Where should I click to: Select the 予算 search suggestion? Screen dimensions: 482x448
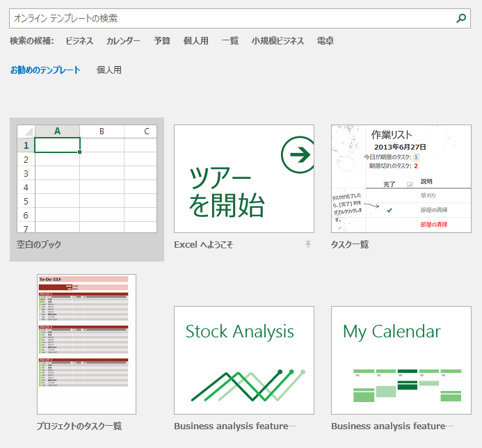[x=162, y=40]
